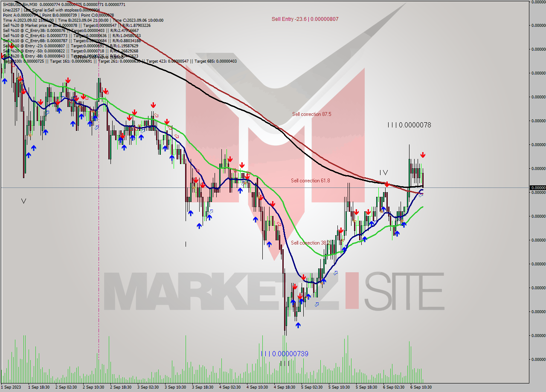Click the SHIBUSD-Bin,M30 symbol title line

pos(64,4)
